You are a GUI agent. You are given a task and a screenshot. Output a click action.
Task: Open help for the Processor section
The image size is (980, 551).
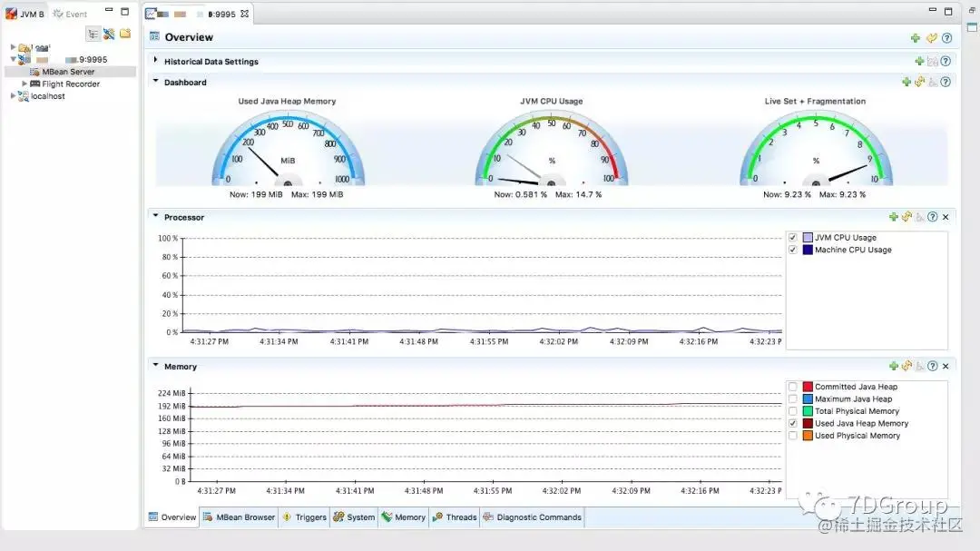tap(933, 217)
